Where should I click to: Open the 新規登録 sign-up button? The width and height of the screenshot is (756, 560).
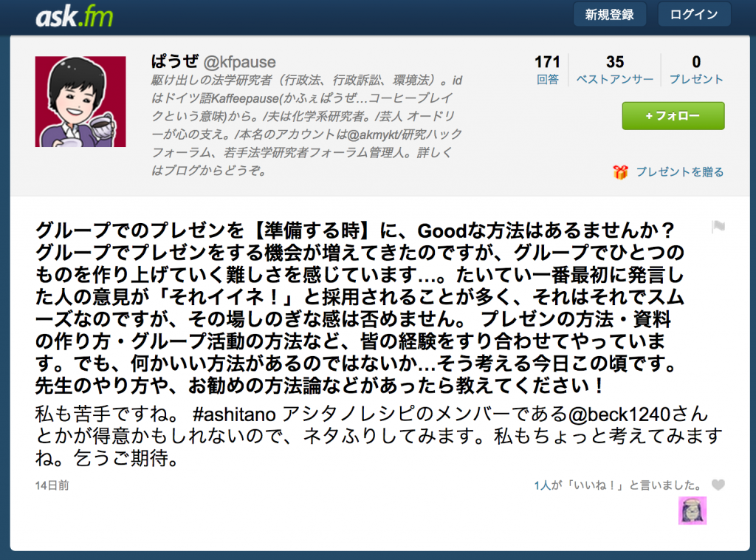point(609,15)
